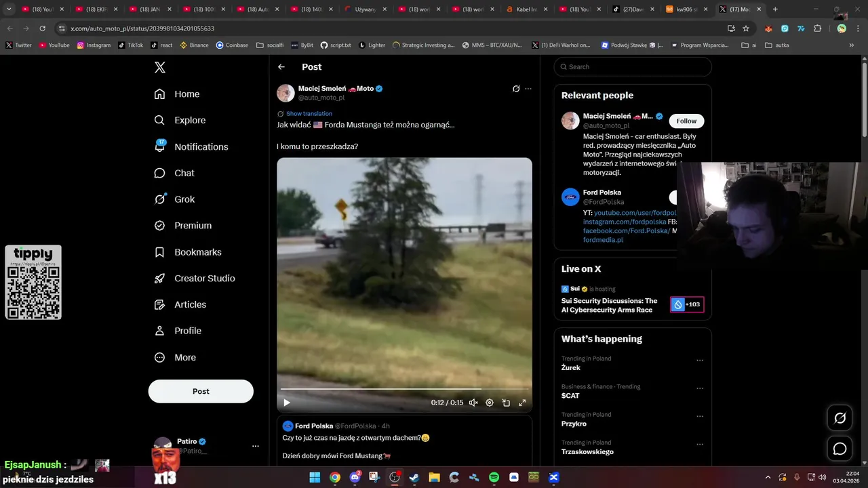Open Discord from the taskbar
This screenshot has width=868, height=488.
(x=355, y=477)
